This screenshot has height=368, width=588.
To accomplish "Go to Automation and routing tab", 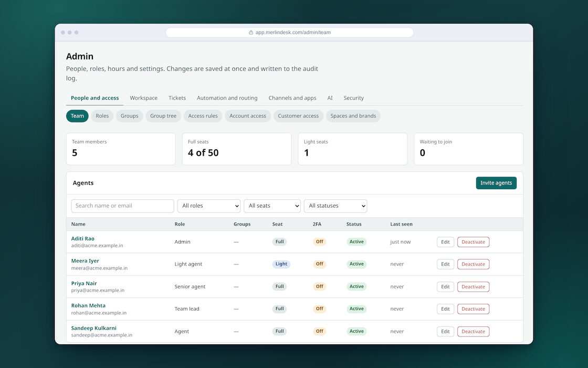I will 227,98.
